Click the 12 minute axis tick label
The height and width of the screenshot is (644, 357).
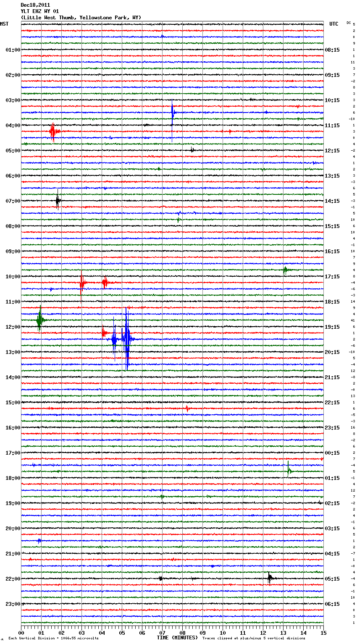tap(263, 633)
